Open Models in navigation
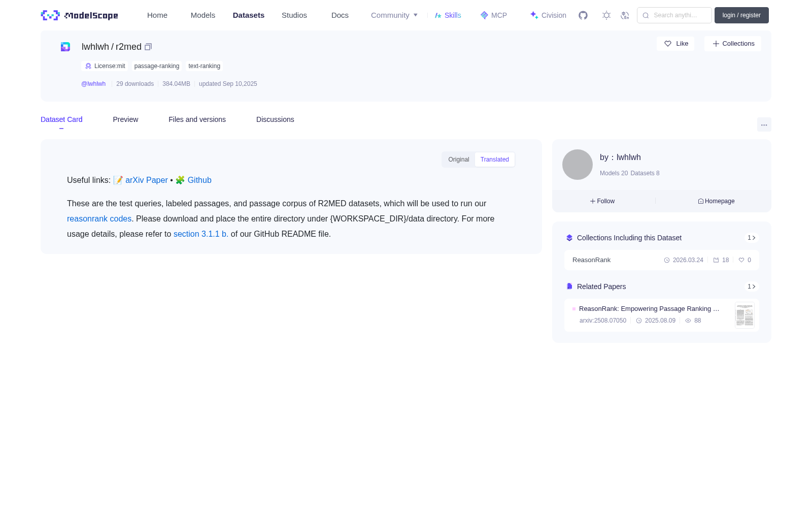 click(x=203, y=15)
